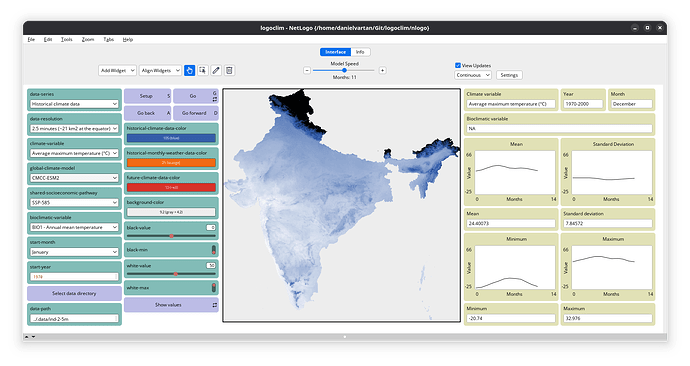Screen dimensions: 690x366
Task: Switch to the Info tab
Action: pos(360,52)
